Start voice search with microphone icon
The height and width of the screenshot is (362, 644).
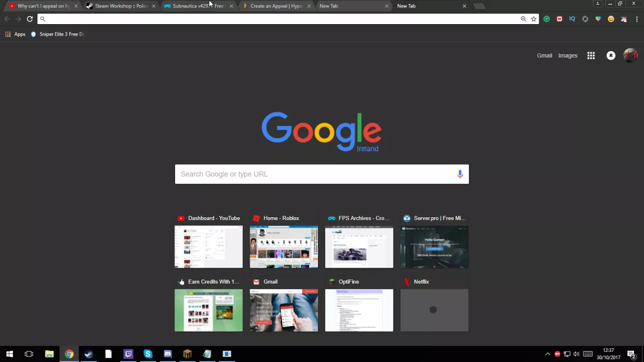[460, 174]
